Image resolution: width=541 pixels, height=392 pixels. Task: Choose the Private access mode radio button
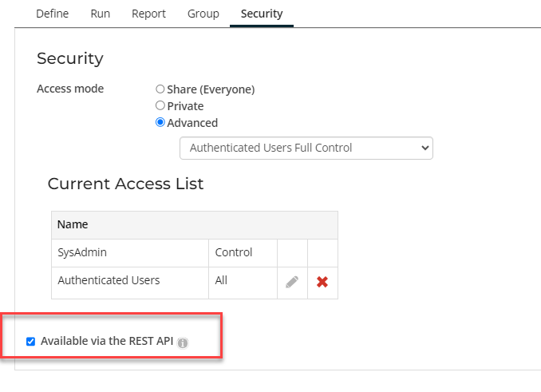(160, 106)
